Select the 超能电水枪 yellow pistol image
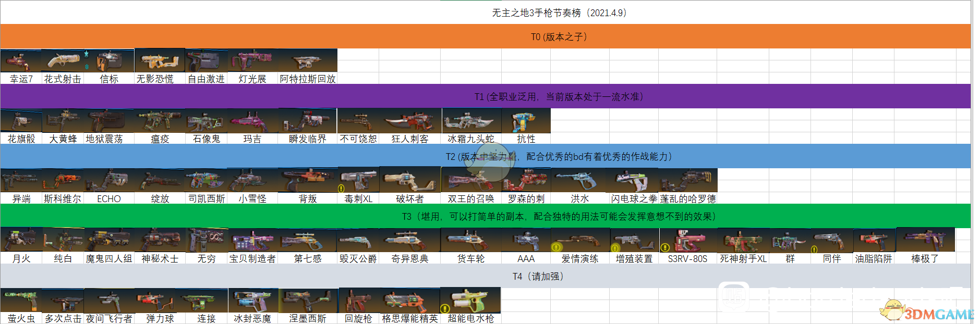Image resolution: width=980 pixels, height=324 pixels. click(471, 300)
